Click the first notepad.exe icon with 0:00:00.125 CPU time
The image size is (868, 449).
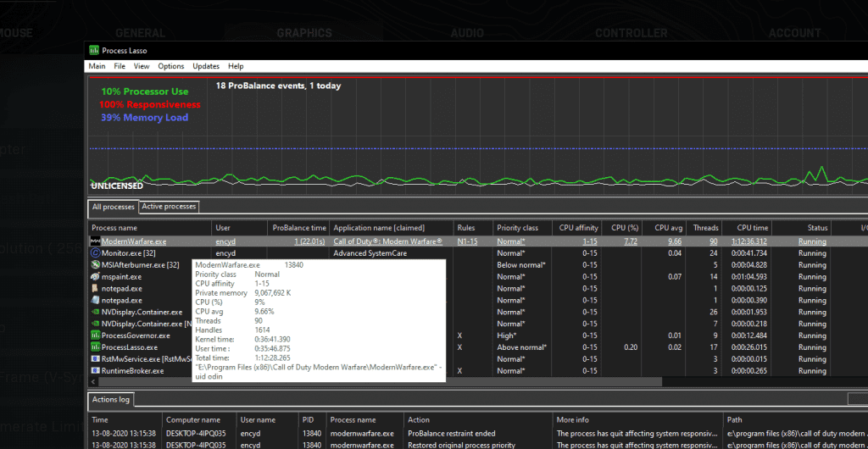[95, 289]
